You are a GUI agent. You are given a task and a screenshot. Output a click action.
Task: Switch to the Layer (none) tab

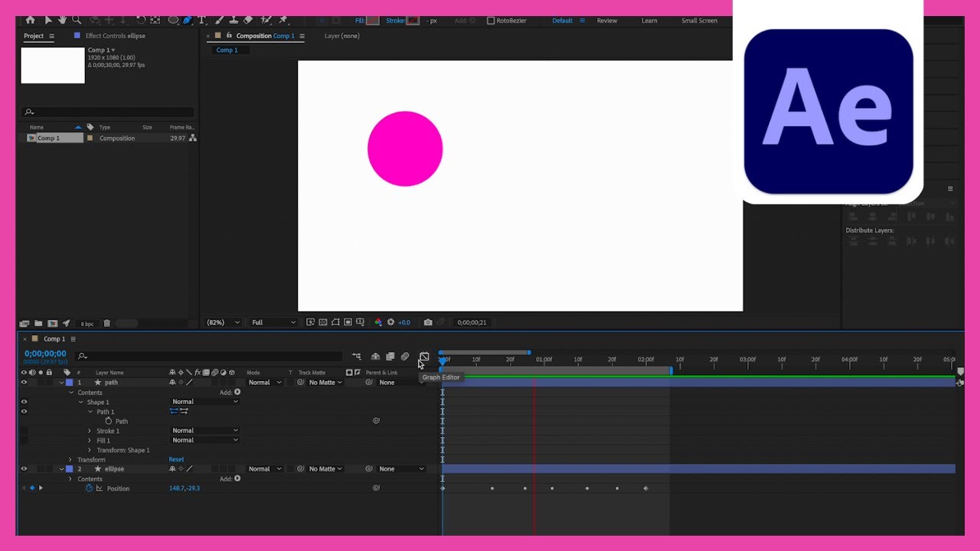342,36
